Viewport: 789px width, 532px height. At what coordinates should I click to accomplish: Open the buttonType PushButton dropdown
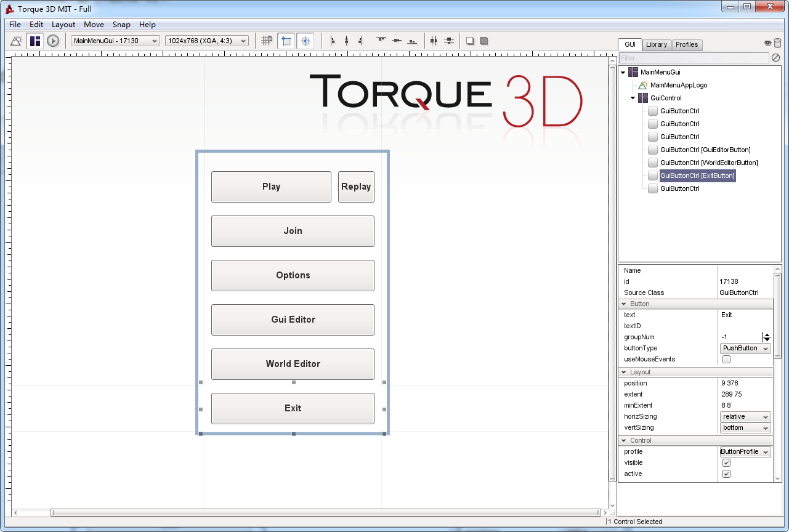click(745, 349)
